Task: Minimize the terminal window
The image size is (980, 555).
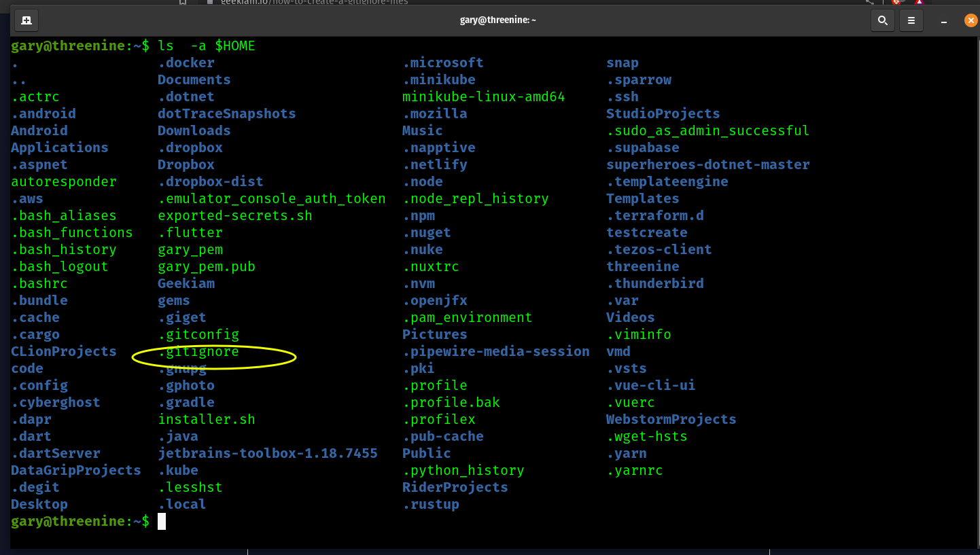Action: (x=945, y=21)
